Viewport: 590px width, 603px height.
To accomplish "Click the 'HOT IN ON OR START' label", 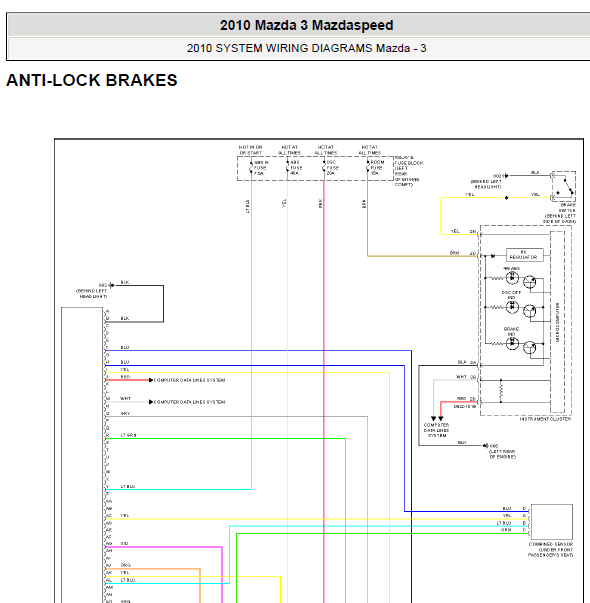I will point(250,150).
